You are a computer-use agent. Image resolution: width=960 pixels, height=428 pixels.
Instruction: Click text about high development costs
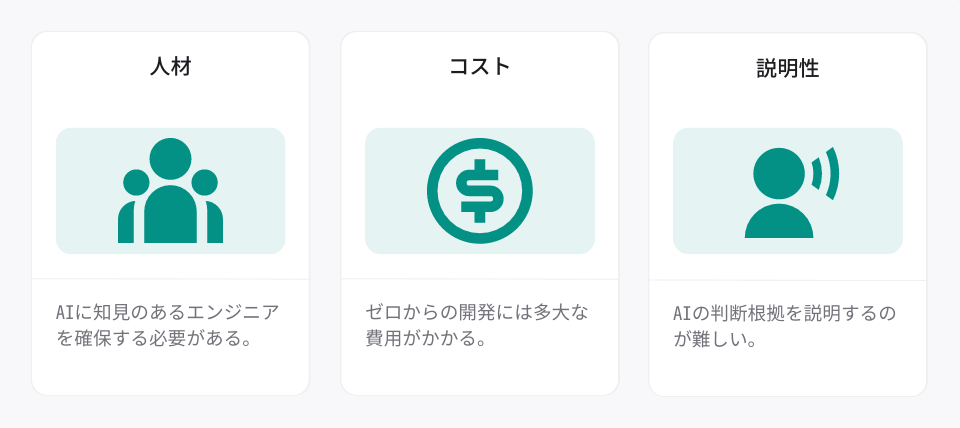tap(478, 325)
